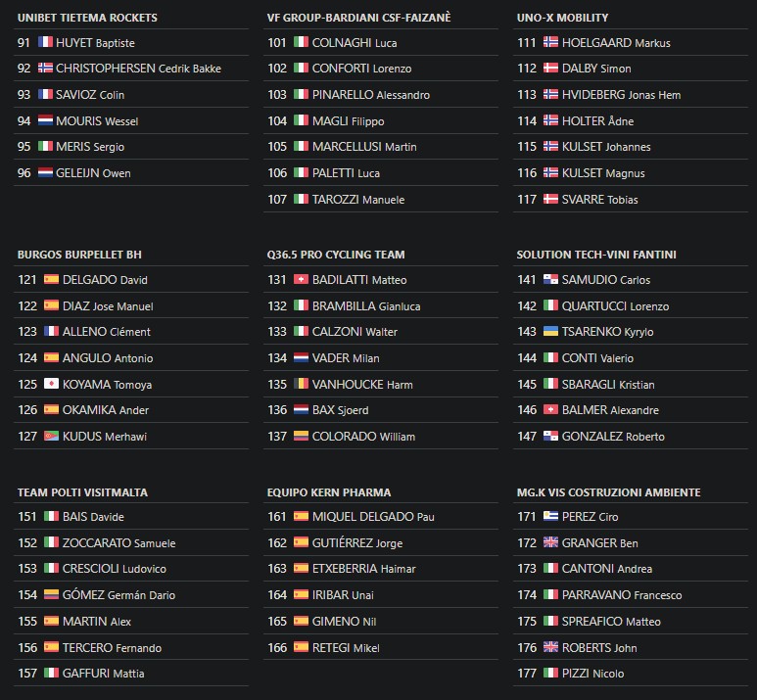Open rider PINARELLO Alessandro
The image size is (757, 700).
[x=371, y=95]
